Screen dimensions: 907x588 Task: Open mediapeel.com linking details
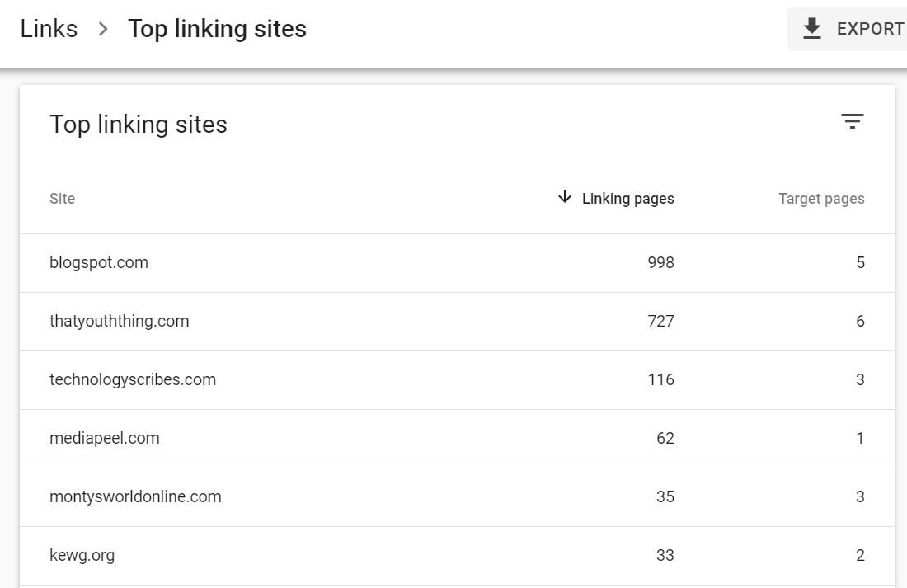tap(457, 438)
